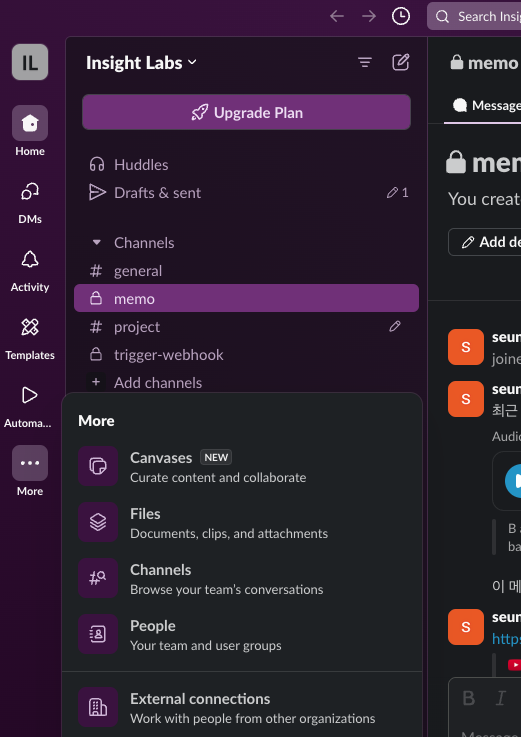Play the audio clip in the message
The width and height of the screenshot is (521, 737).
[x=513, y=481]
